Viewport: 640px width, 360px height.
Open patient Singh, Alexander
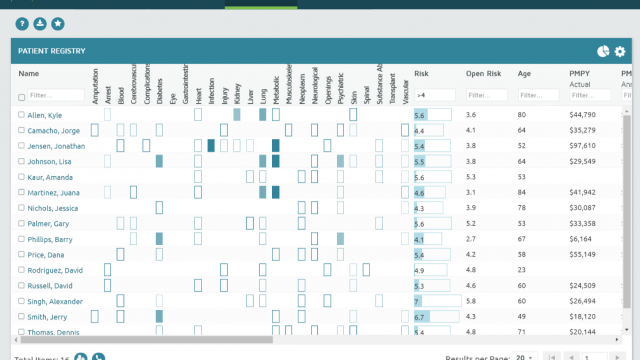(55, 301)
